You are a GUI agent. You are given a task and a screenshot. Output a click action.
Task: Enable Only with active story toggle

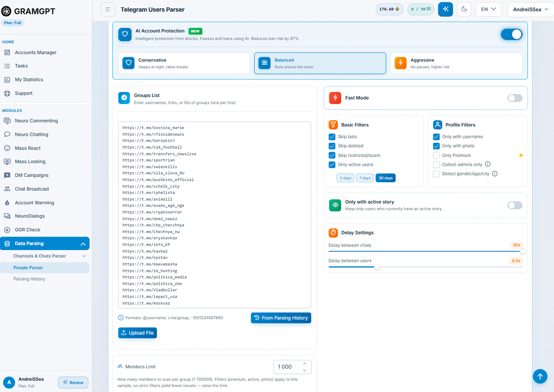point(515,206)
